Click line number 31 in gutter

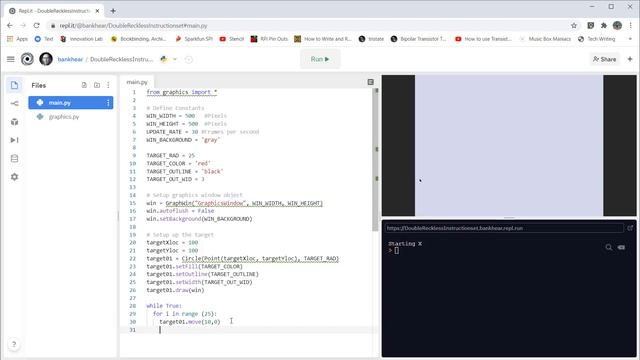click(133, 330)
